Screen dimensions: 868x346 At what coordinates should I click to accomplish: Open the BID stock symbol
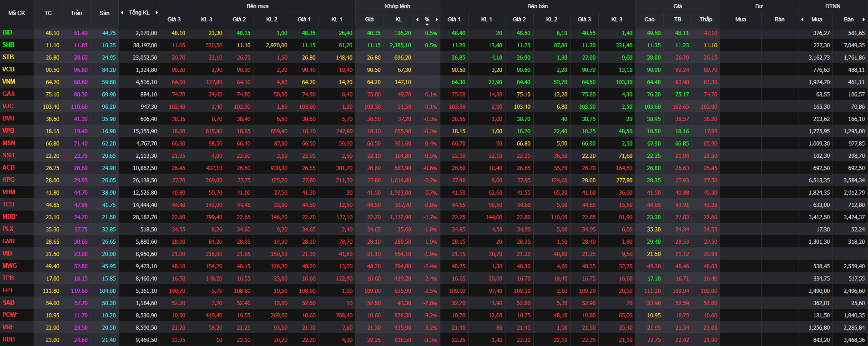coord(7,33)
